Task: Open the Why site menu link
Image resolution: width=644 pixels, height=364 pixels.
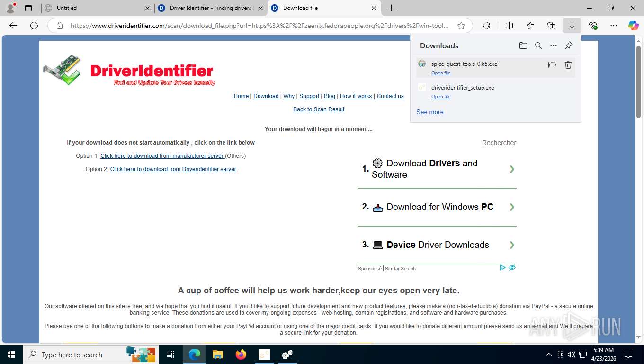Action: click(x=289, y=96)
